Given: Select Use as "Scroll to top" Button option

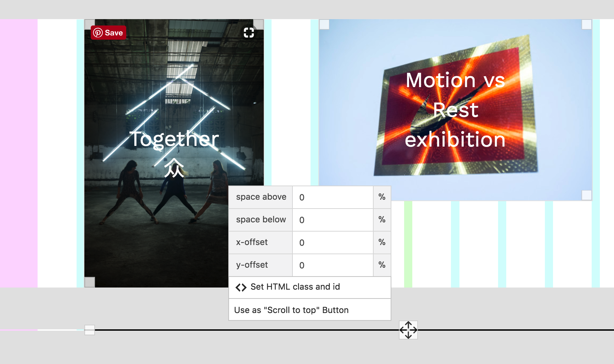Looking at the screenshot, I should tap(291, 310).
